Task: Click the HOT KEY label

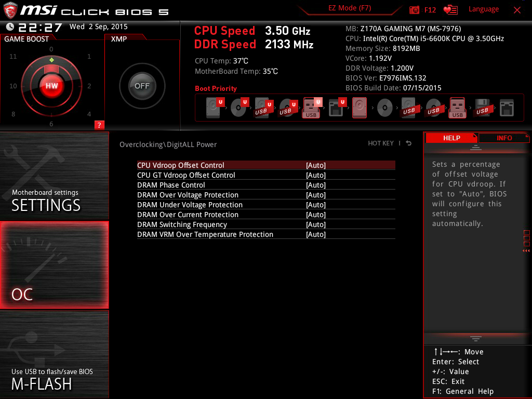Action: tap(381, 143)
